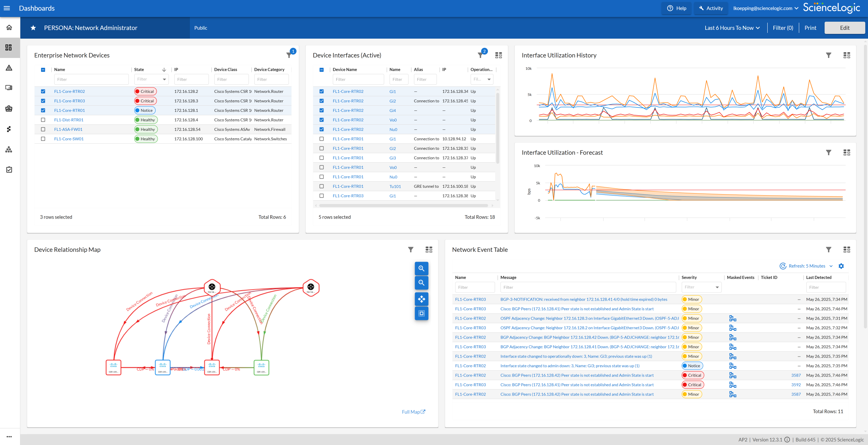Viewport: 868px width, 445px height.
Task: Click the Edit dashboard button
Action: [x=845, y=28]
